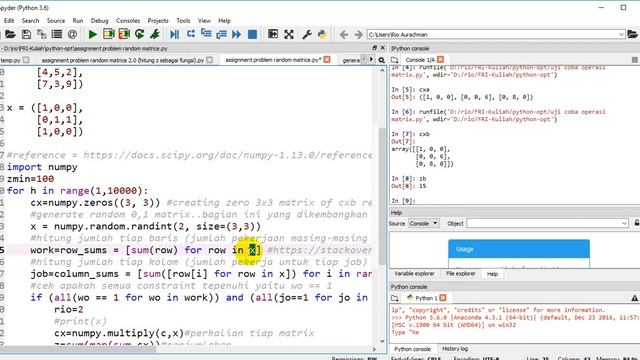Expand working directory path dropdown
640x360 pixels.
click(x=621, y=35)
